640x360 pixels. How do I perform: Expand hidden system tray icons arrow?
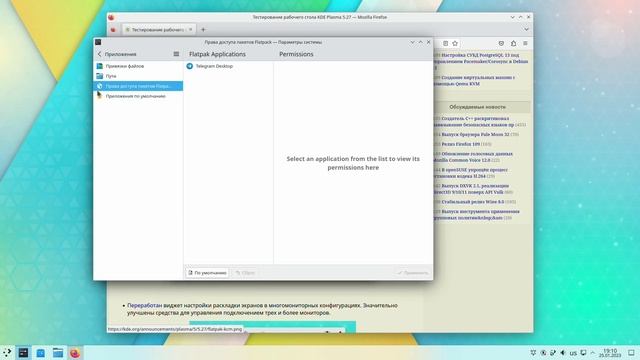click(593, 353)
